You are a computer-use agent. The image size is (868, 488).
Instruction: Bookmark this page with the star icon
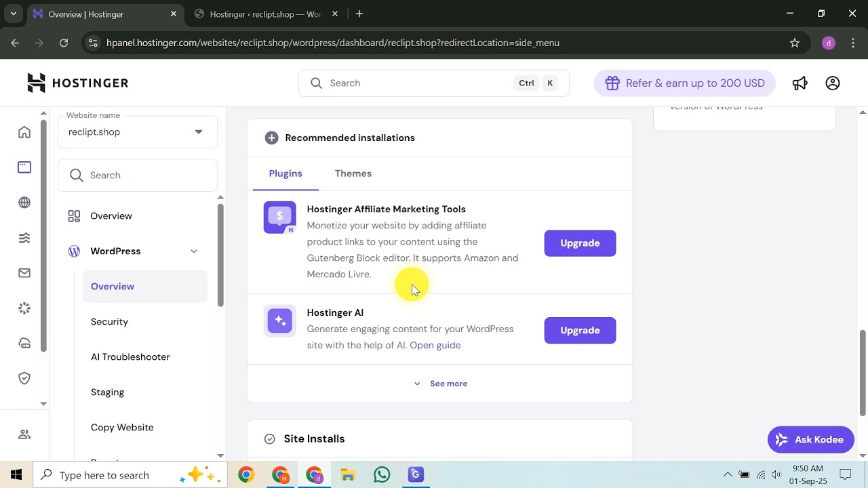795,43
